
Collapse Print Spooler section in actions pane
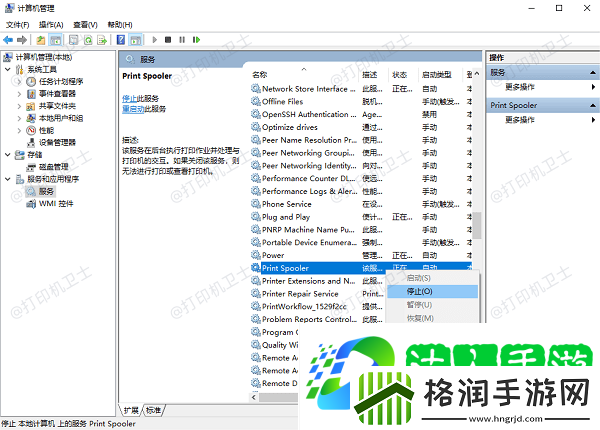(x=592, y=105)
